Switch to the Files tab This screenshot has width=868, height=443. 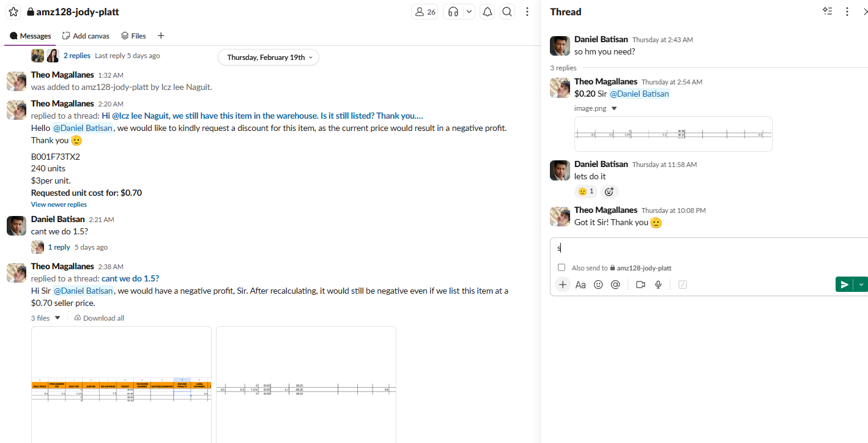[x=133, y=36]
